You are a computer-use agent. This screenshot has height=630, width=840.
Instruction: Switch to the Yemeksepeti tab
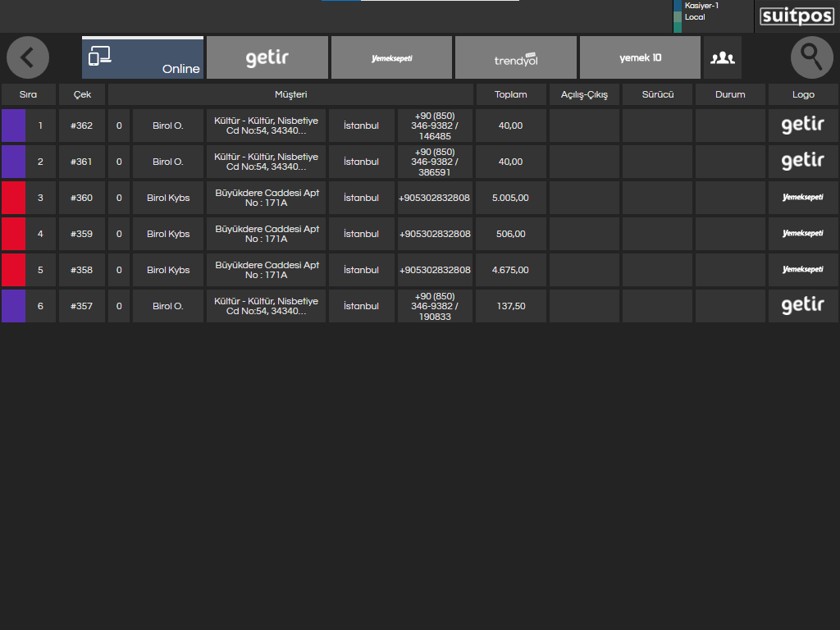click(391, 57)
